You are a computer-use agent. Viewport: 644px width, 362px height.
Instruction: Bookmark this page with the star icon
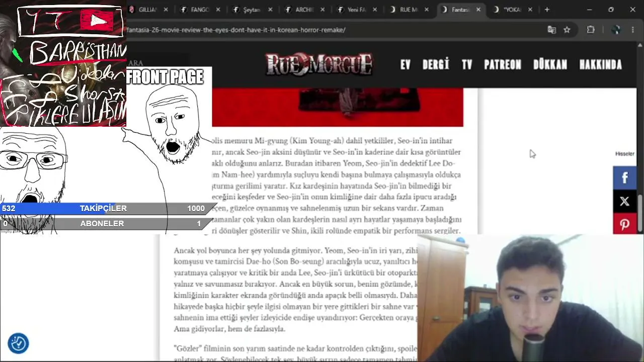tap(567, 30)
